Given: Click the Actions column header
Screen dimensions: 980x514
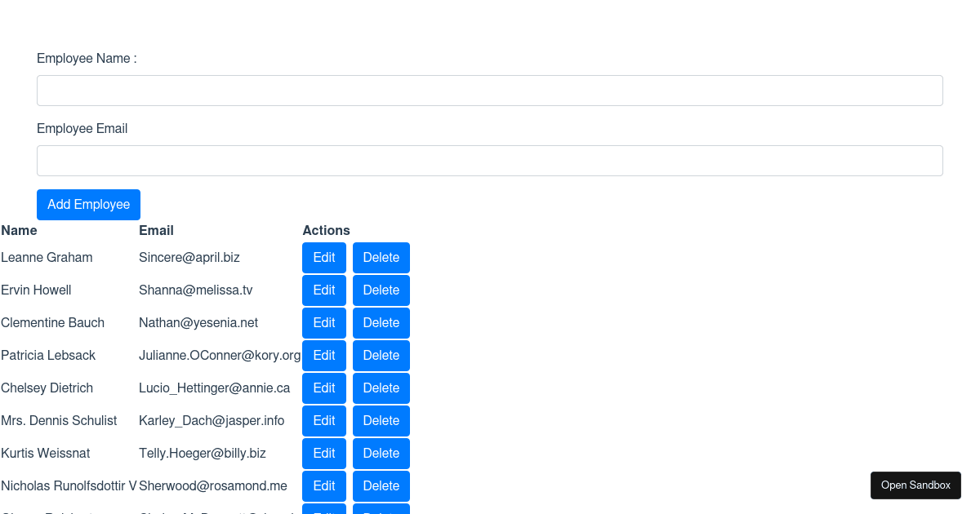Looking at the screenshot, I should pos(326,230).
